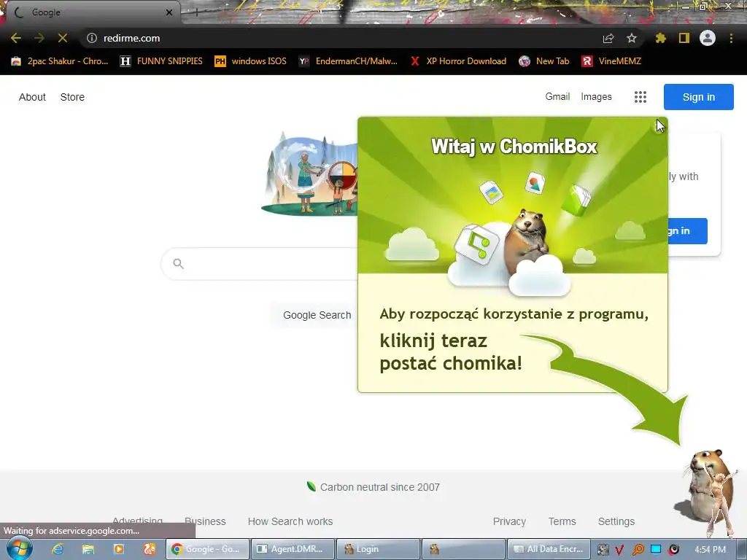
Task: Switch to All Data Encr... taskbar window
Action: pos(549,549)
